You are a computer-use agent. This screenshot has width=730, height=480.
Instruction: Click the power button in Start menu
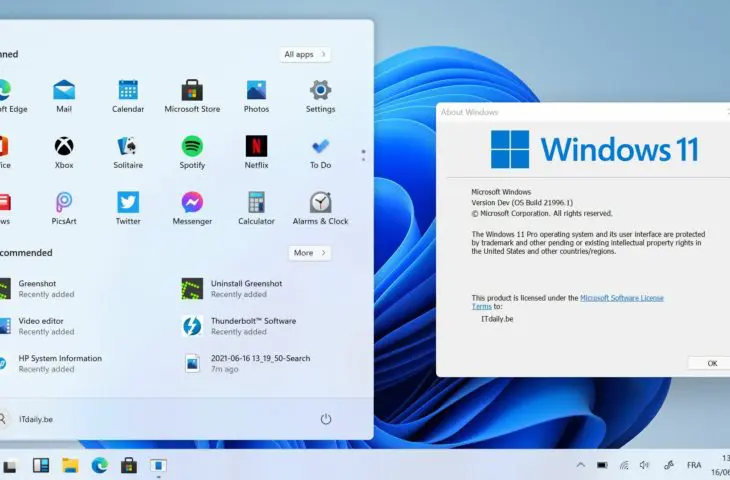(x=325, y=419)
